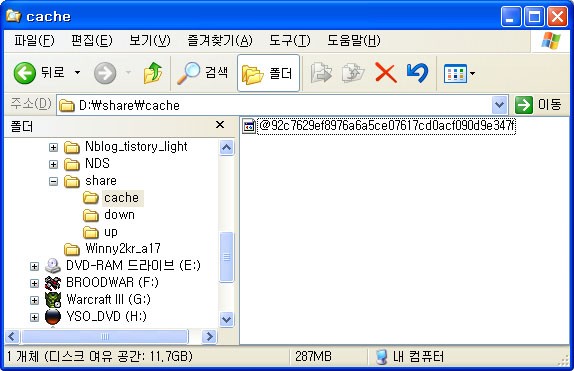Expand the Nblog_tistory_light folder node

(53, 147)
